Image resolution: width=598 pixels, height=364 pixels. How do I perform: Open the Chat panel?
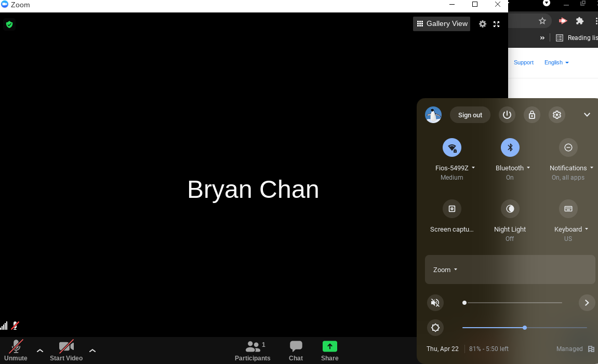pos(296,350)
